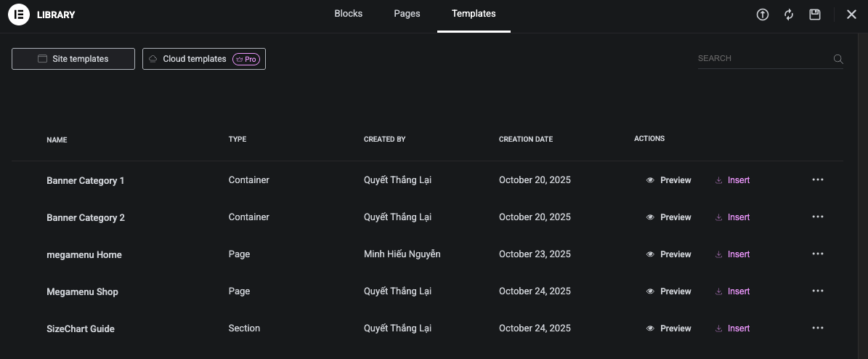Sort templates by Name column header

click(57, 140)
